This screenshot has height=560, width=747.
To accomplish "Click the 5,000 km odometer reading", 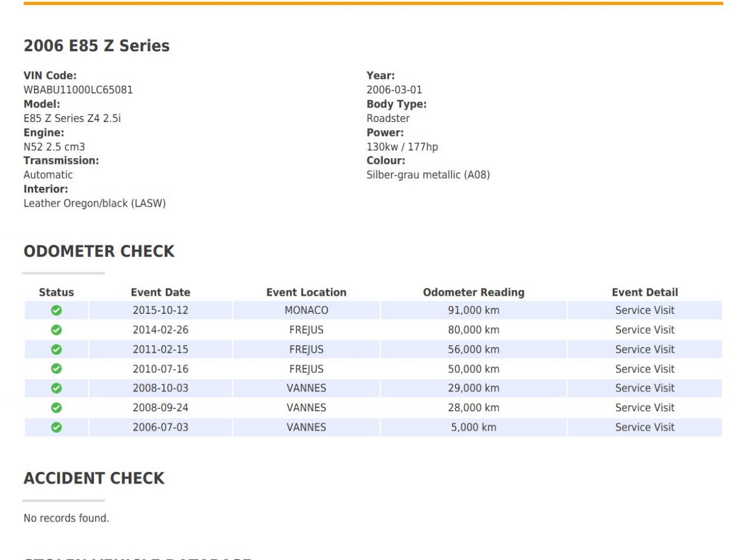I will click(x=473, y=427).
